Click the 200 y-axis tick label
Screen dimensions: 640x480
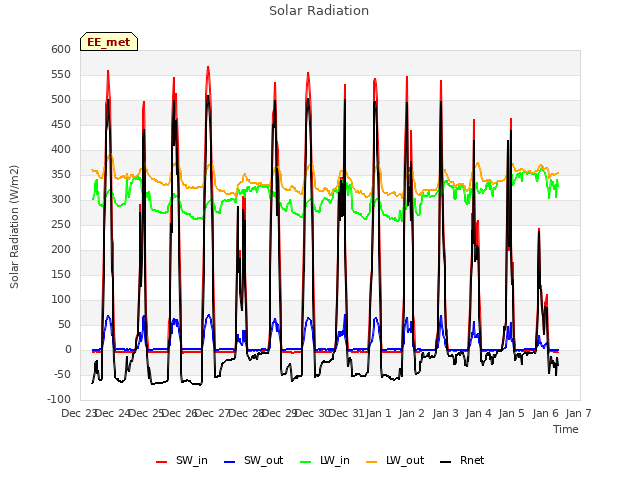tap(61, 250)
